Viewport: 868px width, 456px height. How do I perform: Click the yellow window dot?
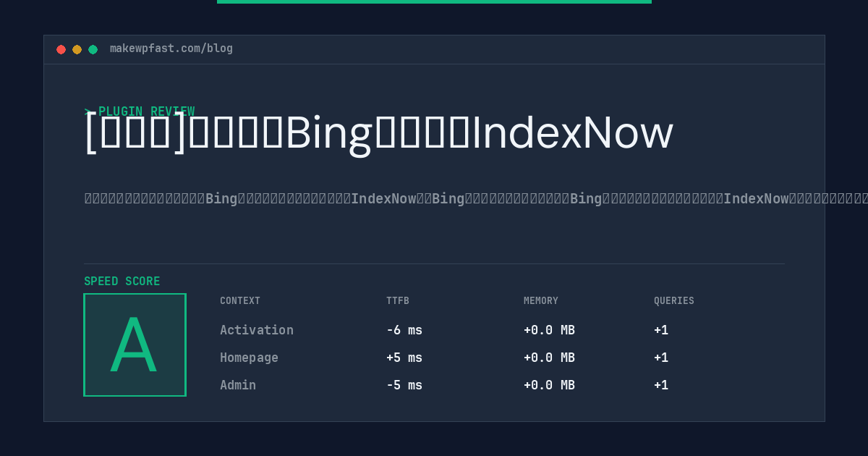tap(77, 49)
